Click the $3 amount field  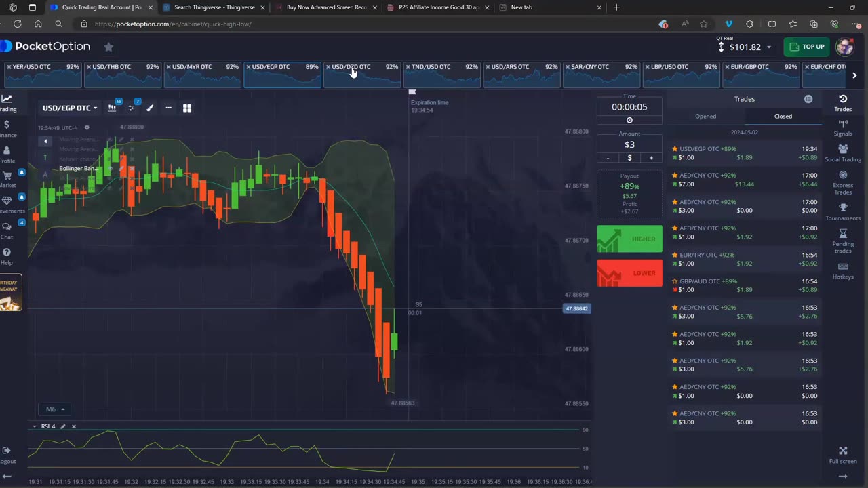click(629, 144)
